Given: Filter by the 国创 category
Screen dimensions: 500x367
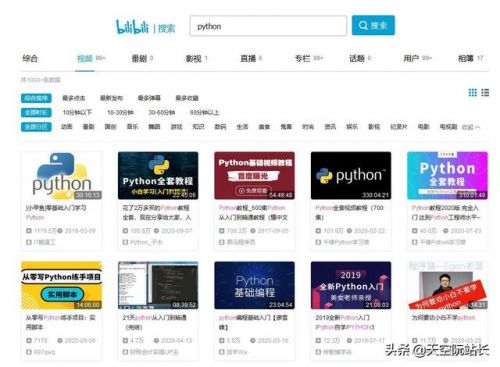Looking at the screenshot, I should tap(111, 127).
